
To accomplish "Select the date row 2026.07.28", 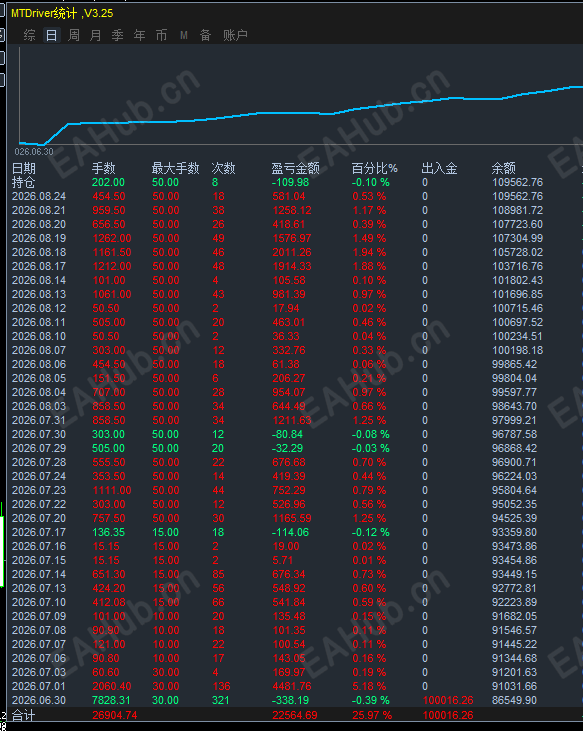I will point(39,462).
